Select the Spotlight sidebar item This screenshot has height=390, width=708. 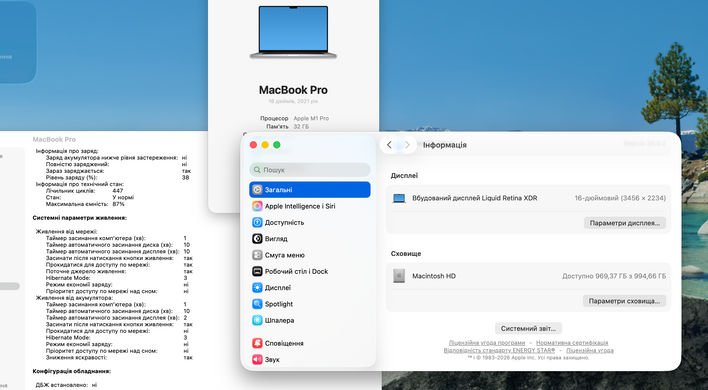310,304
